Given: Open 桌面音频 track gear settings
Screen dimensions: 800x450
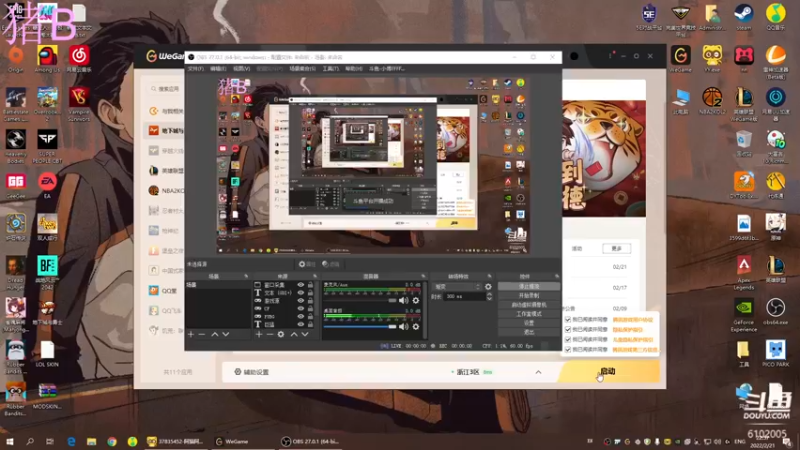Looking at the screenshot, I should pos(416,327).
